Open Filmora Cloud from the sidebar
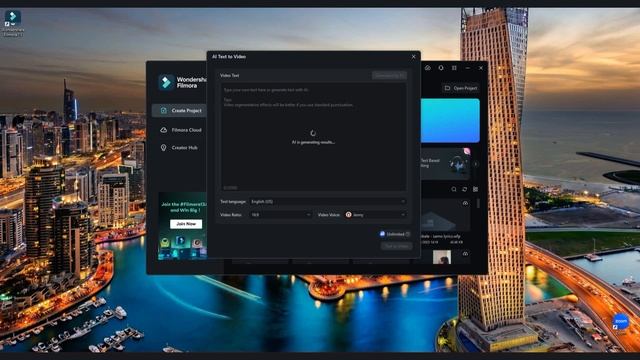This screenshot has width=640, height=360. pyautogui.click(x=181, y=130)
